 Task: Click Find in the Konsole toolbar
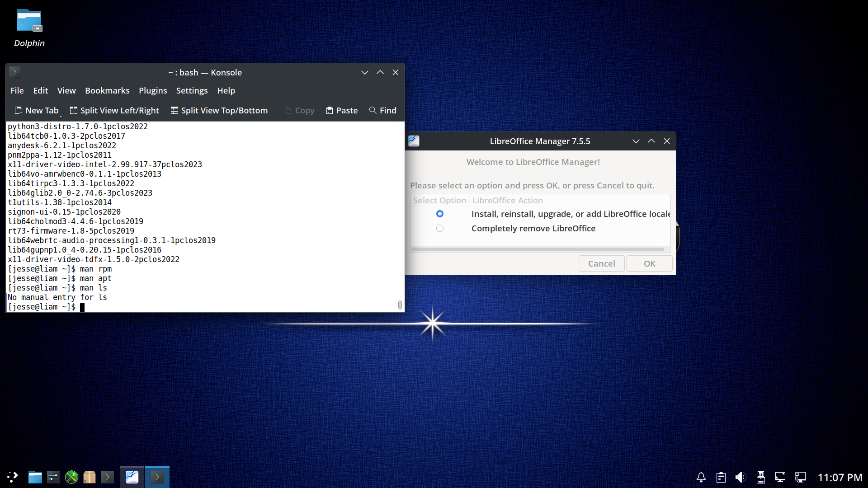382,110
